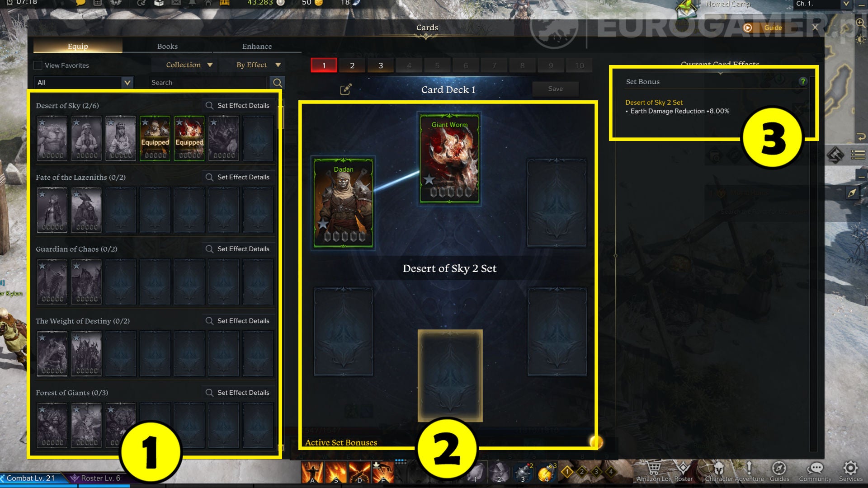Expand the Collection sort dropdown
The image size is (868, 488).
tap(189, 65)
